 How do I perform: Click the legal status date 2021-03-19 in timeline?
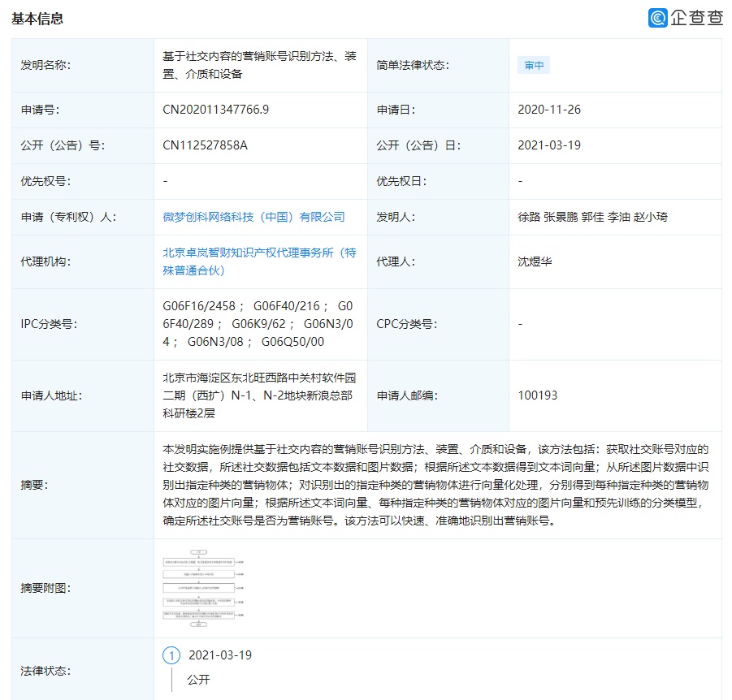(x=220, y=655)
